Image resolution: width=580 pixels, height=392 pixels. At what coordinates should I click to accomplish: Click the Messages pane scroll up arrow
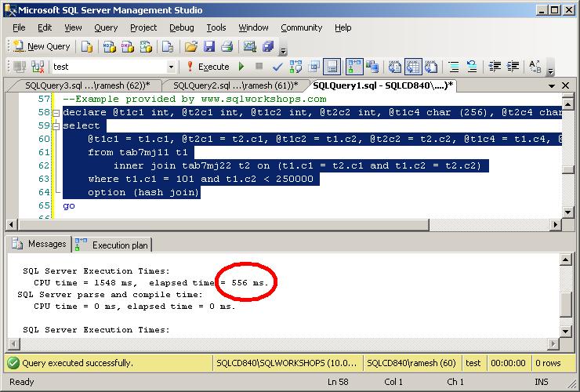coord(566,260)
